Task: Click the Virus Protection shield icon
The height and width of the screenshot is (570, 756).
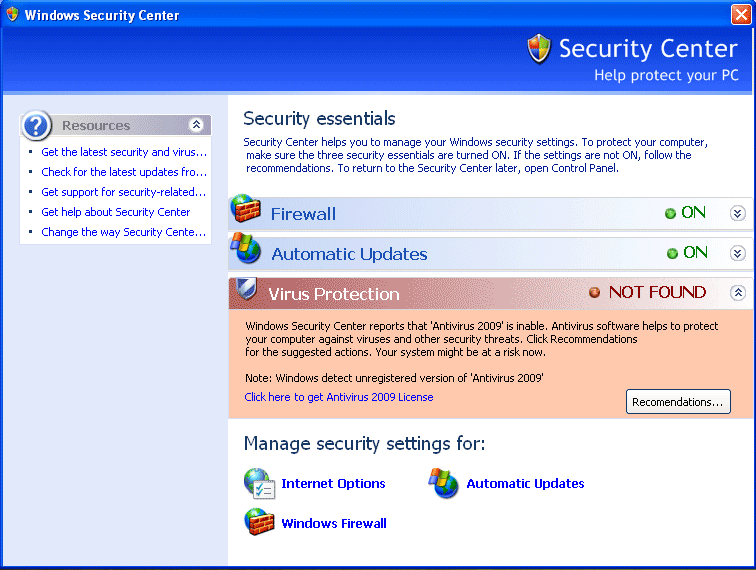Action: coord(245,290)
